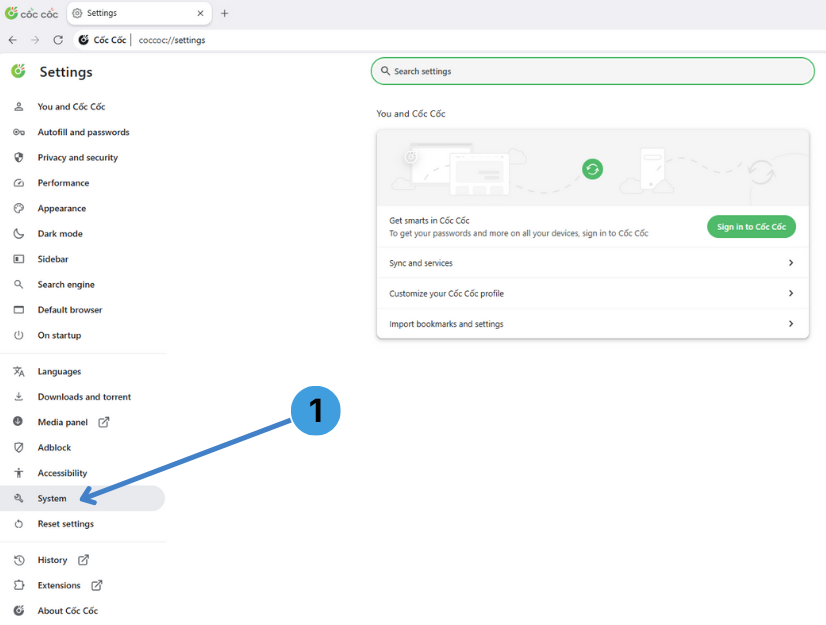Reload the page with the refresh button
This screenshot has height=625, width=826.
[x=58, y=40]
